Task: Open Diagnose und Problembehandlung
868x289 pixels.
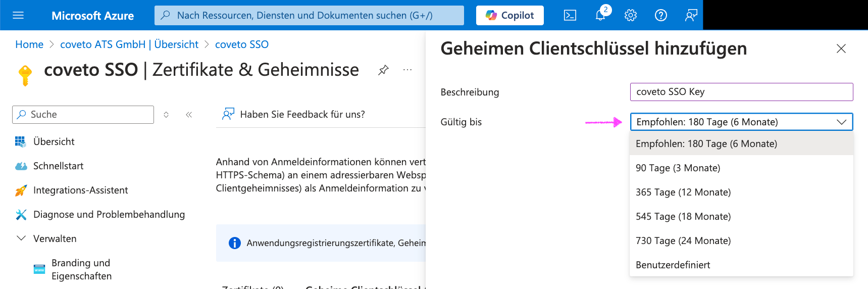Action: pyautogui.click(x=109, y=214)
